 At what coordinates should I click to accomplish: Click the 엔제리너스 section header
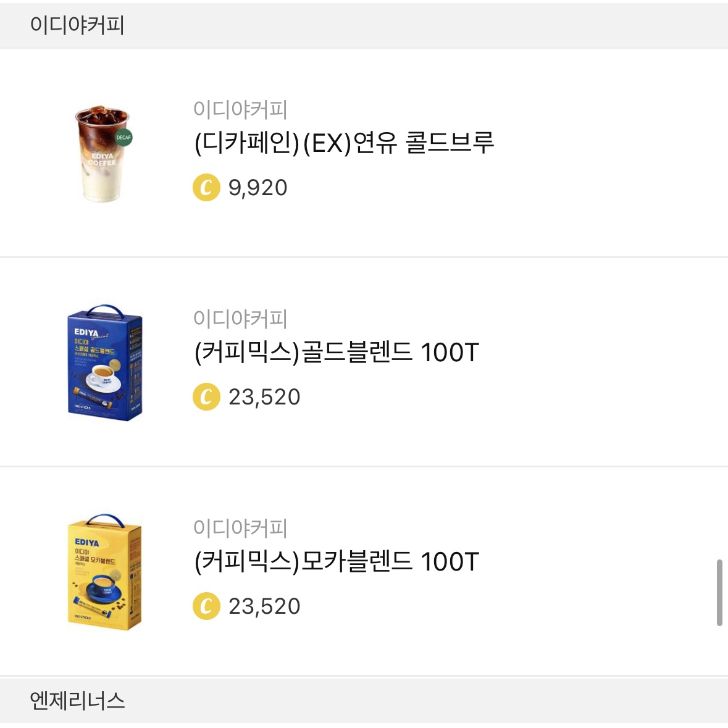pos(77,700)
